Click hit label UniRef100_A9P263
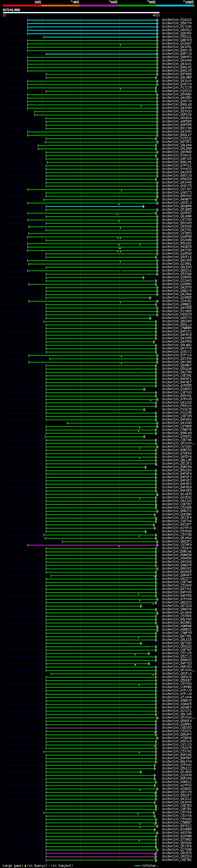 (177, 667)
